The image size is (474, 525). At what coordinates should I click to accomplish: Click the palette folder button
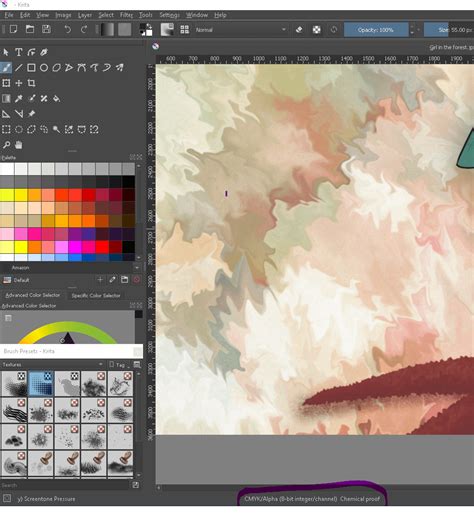tap(125, 280)
